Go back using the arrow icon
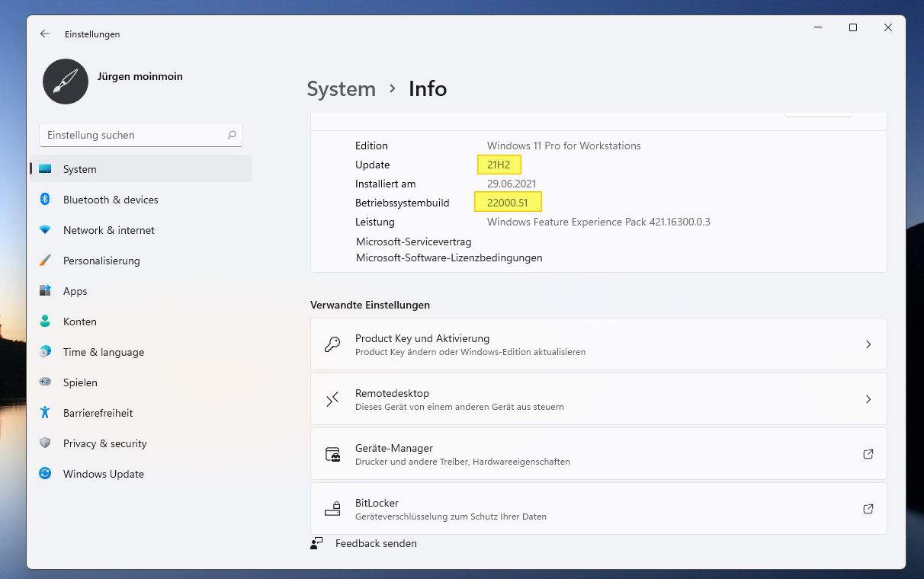Screen dimensions: 924x579 click(45, 34)
